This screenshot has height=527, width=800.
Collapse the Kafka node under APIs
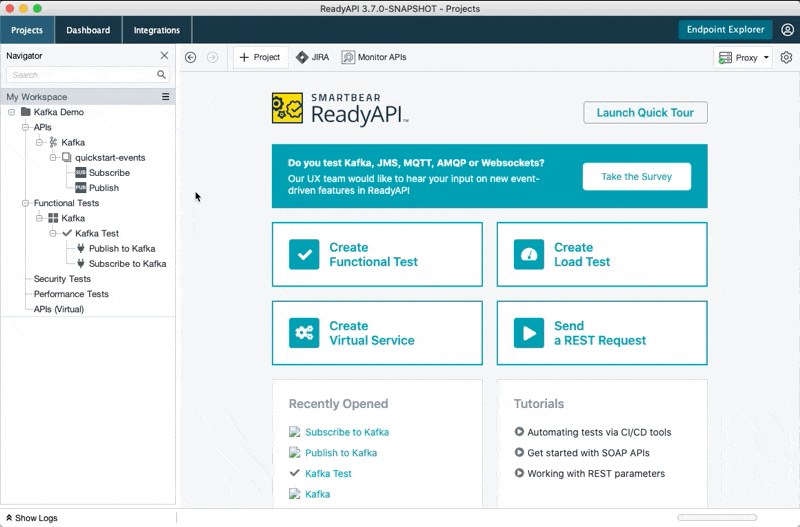(x=39, y=142)
